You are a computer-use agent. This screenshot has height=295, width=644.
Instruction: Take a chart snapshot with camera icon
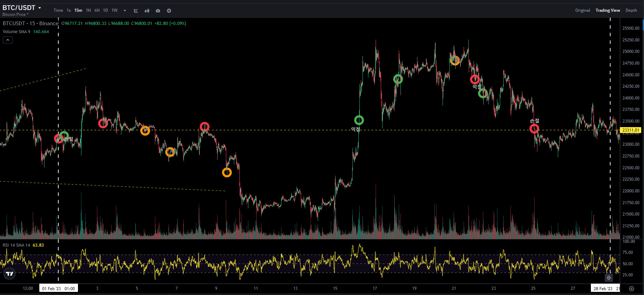[x=158, y=11]
